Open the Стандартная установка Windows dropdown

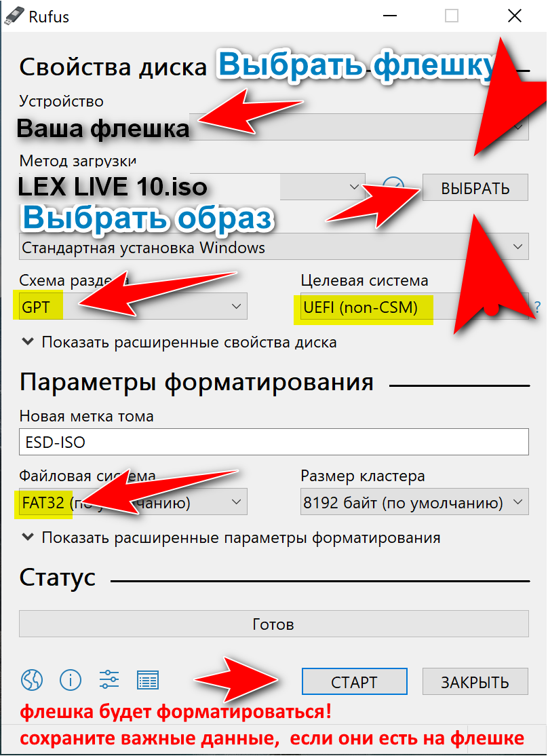click(274, 247)
